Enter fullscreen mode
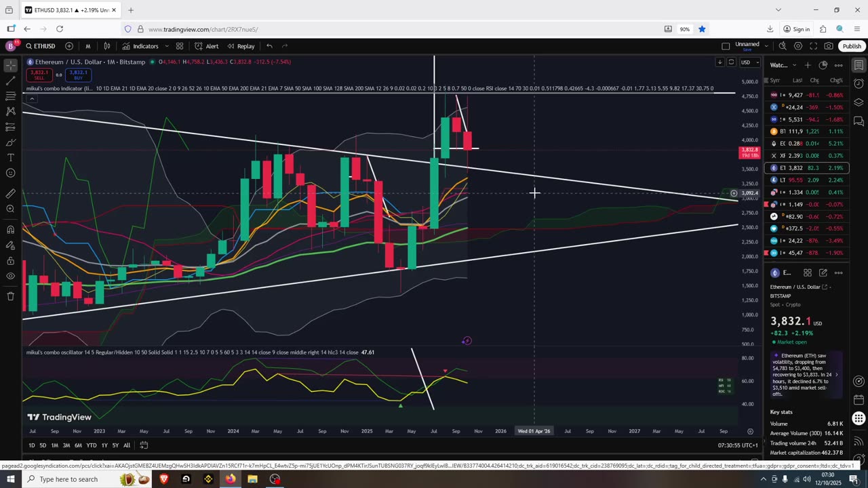This screenshot has height=488, width=868. (x=814, y=46)
